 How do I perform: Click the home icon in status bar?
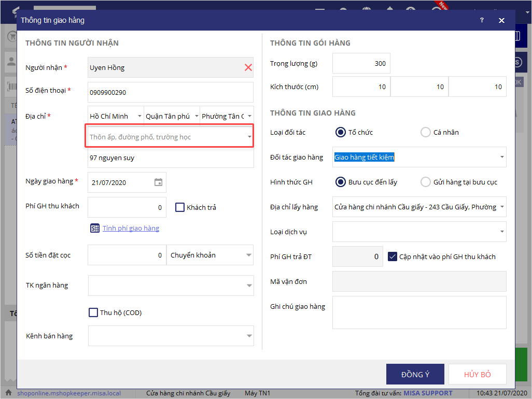pos(9,393)
